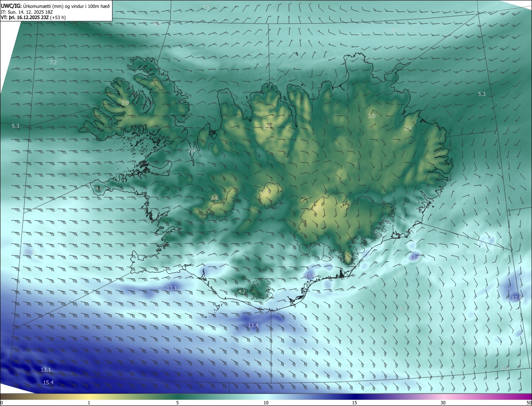Click the 2.6 value over west-central highlands
The width and height of the screenshot is (532, 406).
click(x=214, y=198)
